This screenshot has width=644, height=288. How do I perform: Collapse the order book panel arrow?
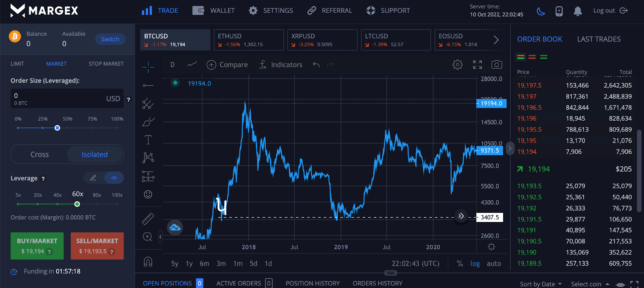[510, 148]
